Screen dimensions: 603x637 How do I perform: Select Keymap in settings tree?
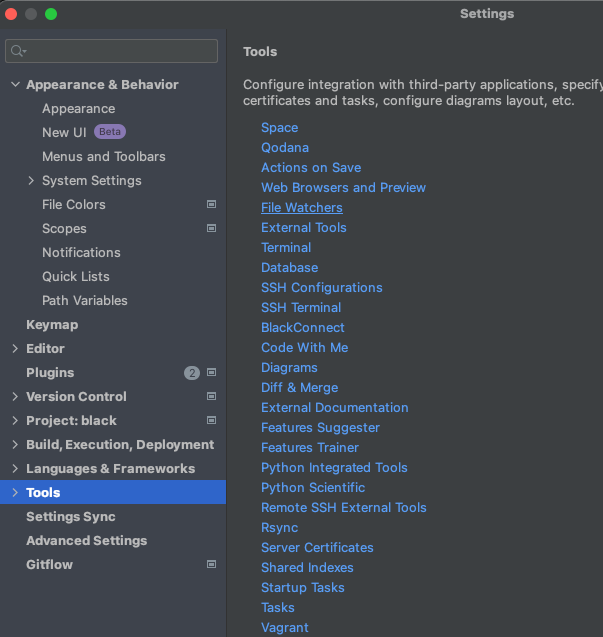point(52,324)
